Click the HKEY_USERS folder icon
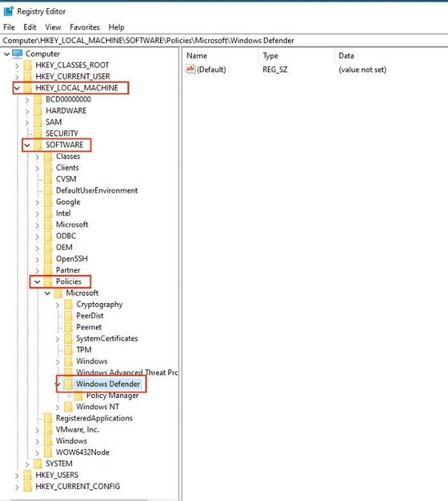Screen dimensions: 448x501 (28, 475)
